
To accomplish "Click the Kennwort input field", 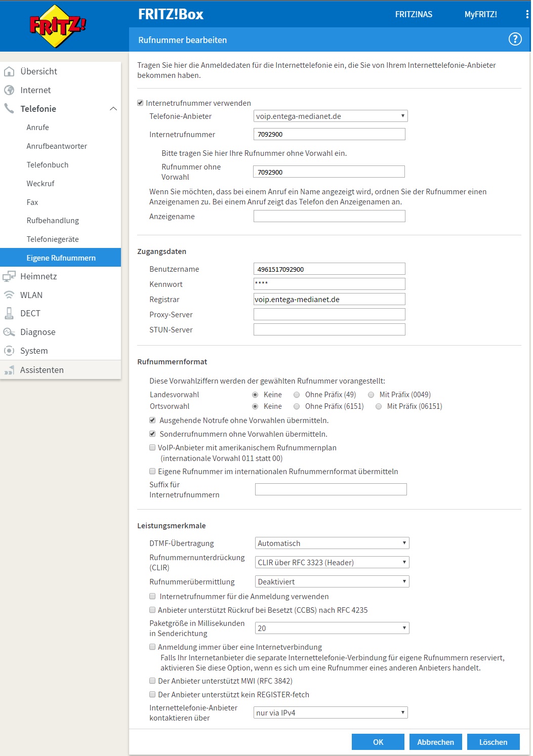I will coord(330,284).
